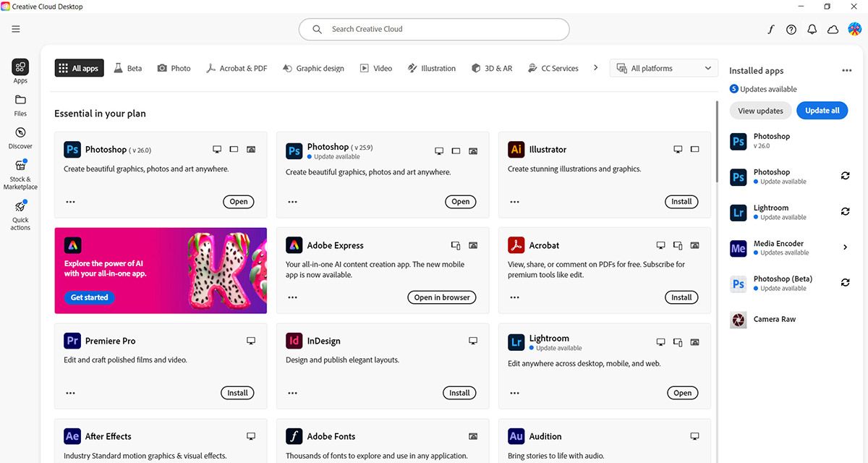Install Premiere Pro

pyautogui.click(x=237, y=393)
